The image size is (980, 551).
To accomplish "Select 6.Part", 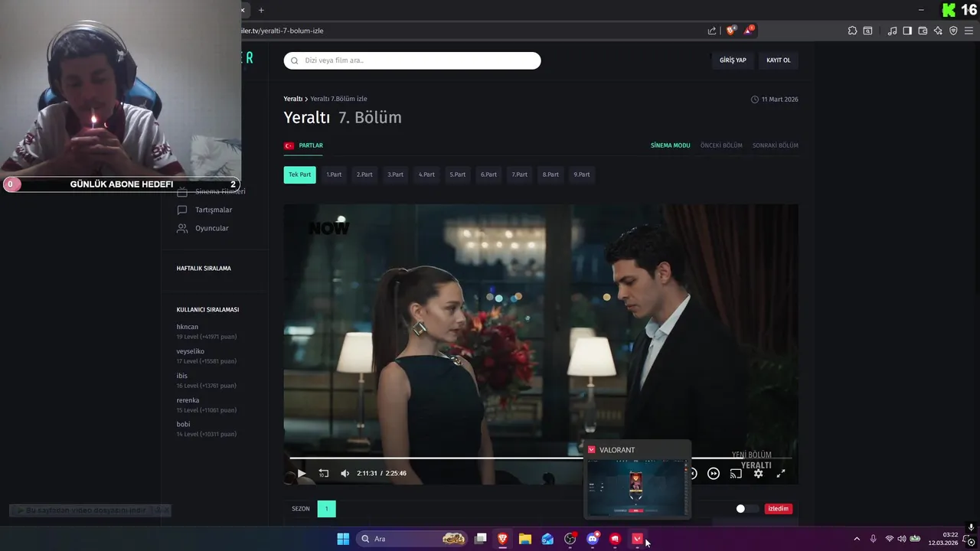I will pyautogui.click(x=488, y=174).
